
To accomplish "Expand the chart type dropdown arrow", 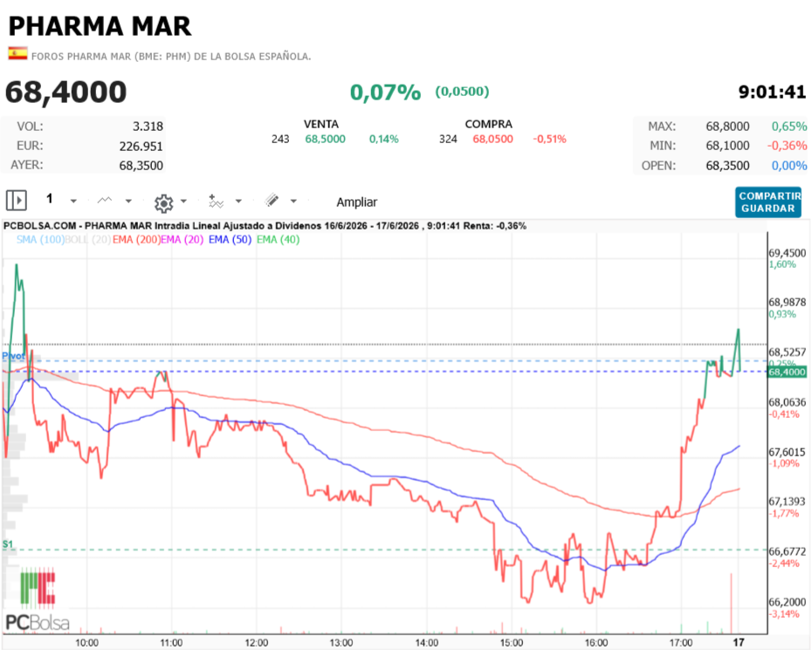I will 128,201.
